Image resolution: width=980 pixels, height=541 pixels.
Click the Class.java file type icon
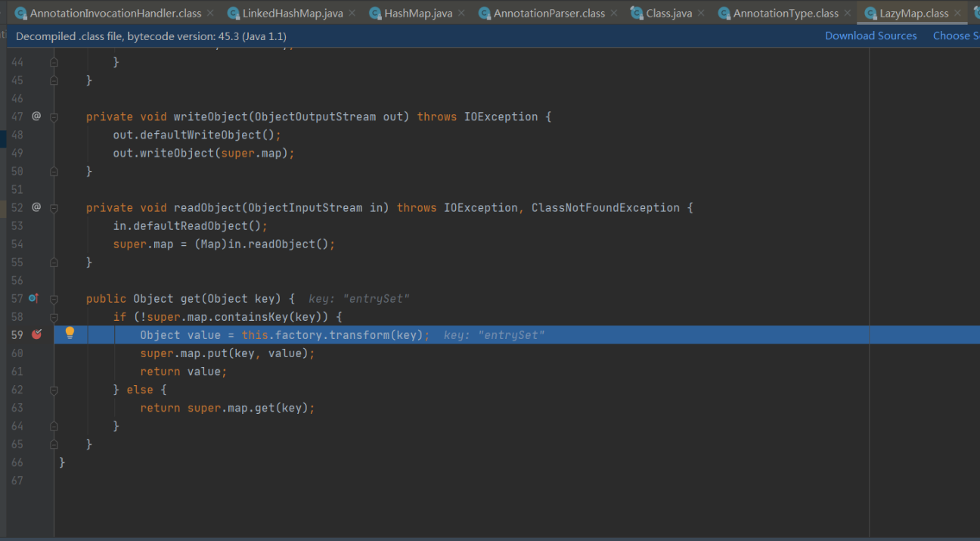(637, 13)
